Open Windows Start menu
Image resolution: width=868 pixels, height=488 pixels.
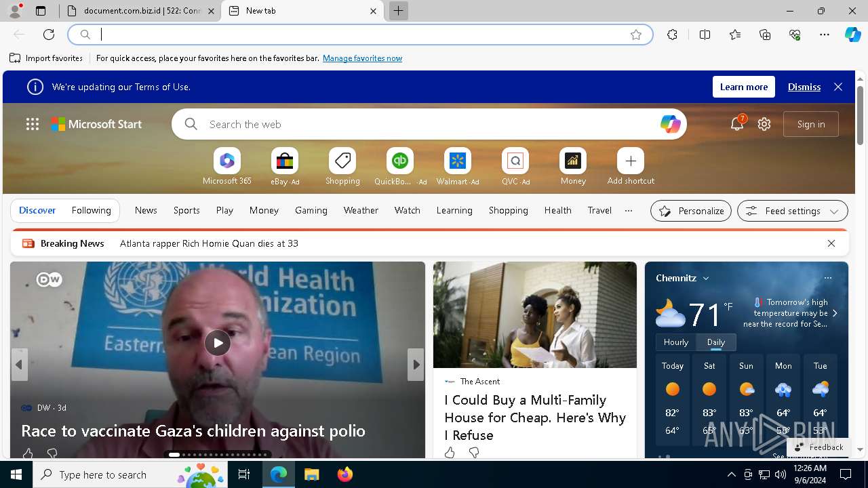pyautogui.click(x=16, y=474)
